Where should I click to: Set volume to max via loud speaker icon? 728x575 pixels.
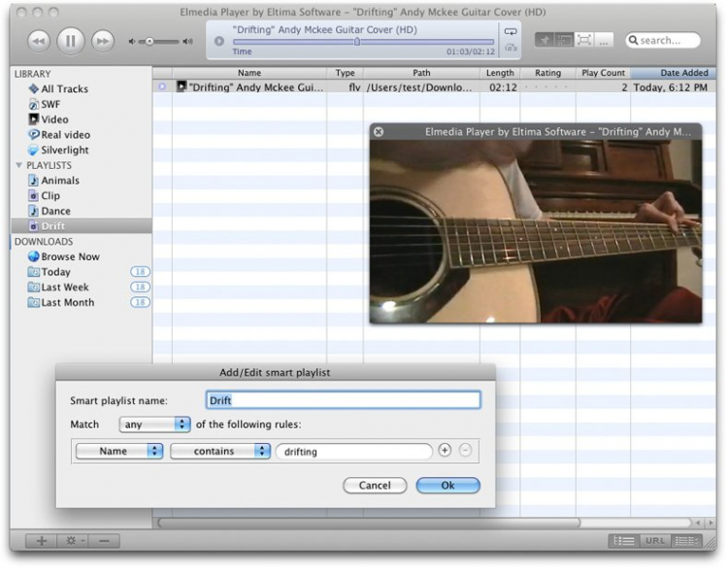pyautogui.click(x=187, y=42)
